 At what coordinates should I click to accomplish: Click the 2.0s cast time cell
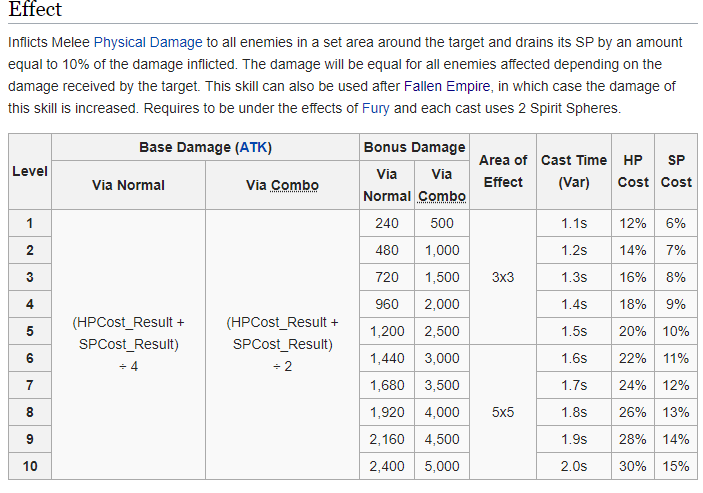coord(574,466)
